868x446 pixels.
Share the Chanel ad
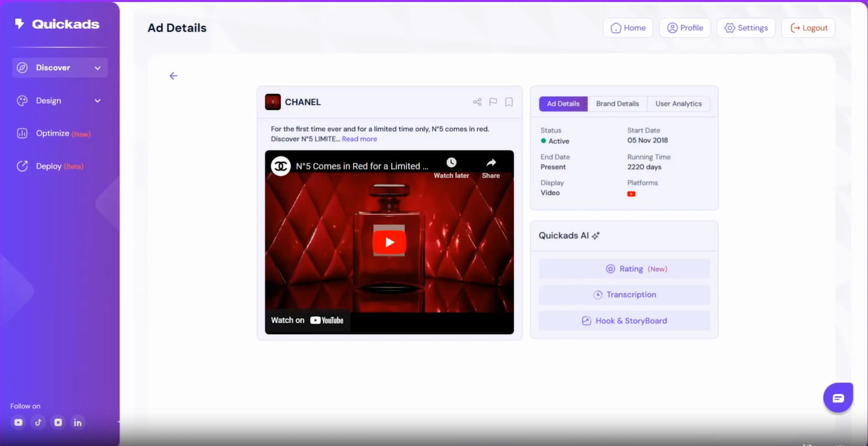pos(477,101)
